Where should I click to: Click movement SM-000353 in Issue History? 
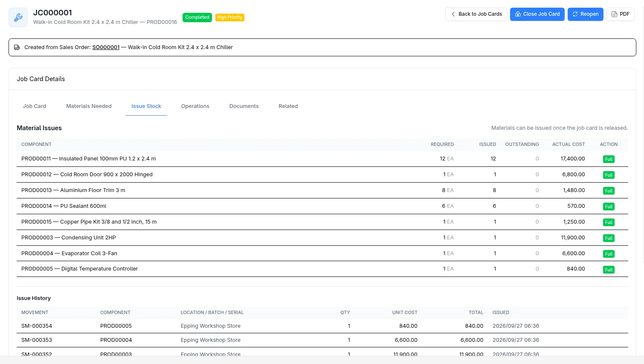(37, 340)
